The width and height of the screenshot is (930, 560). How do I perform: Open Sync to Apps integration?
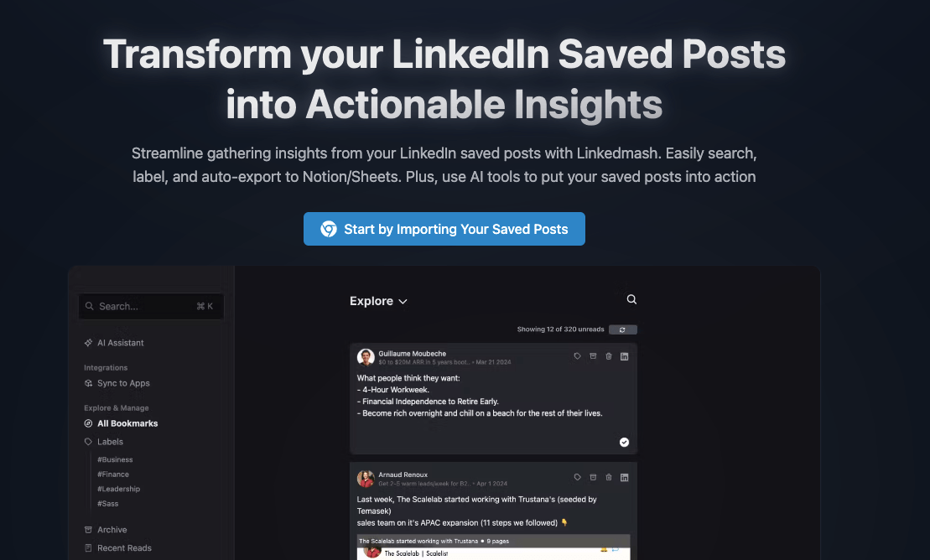tap(123, 383)
